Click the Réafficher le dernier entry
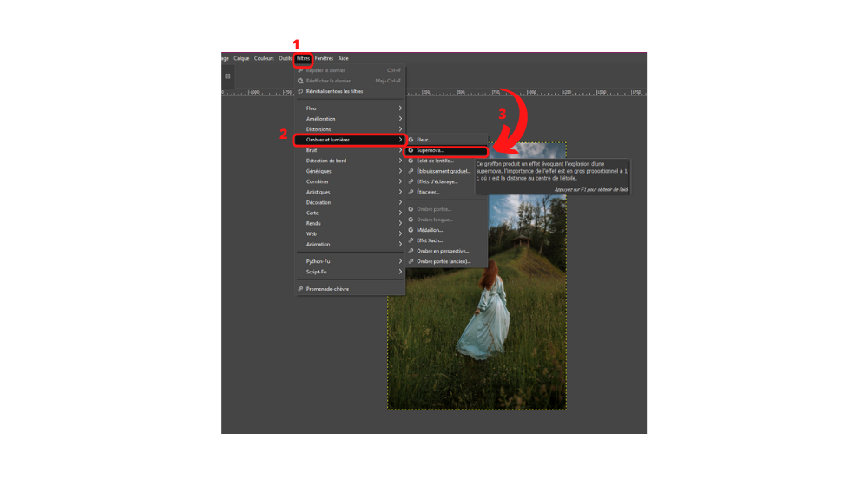This screenshot has height=486, width=868. click(x=350, y=81)
